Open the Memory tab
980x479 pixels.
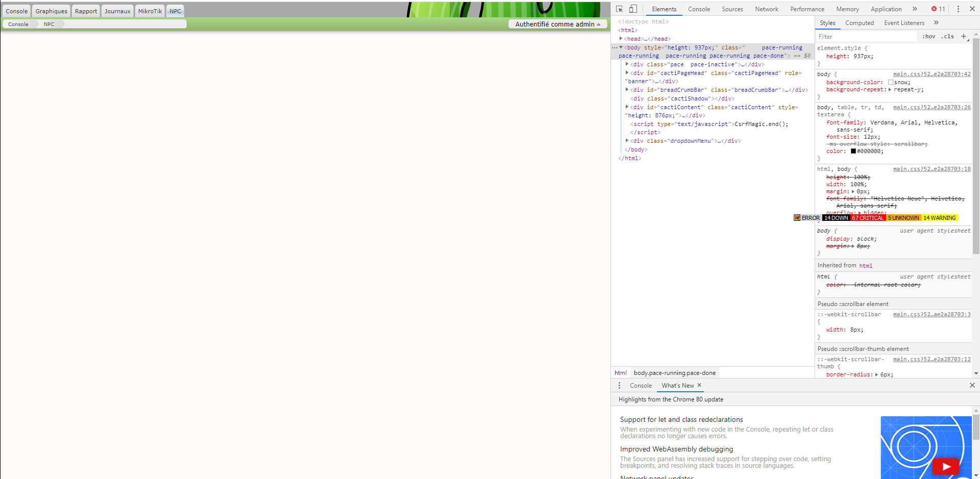(x=847, y=9)
